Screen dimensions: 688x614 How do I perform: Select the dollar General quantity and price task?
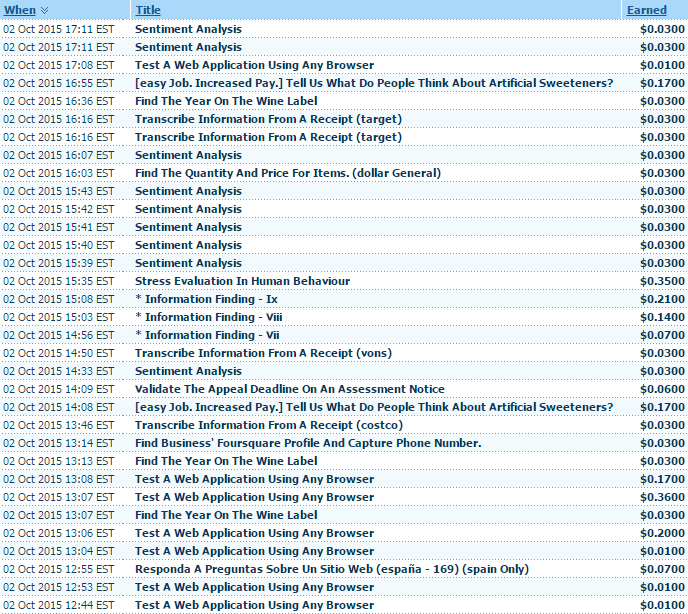pyautogui.click(x=287, y=173)
